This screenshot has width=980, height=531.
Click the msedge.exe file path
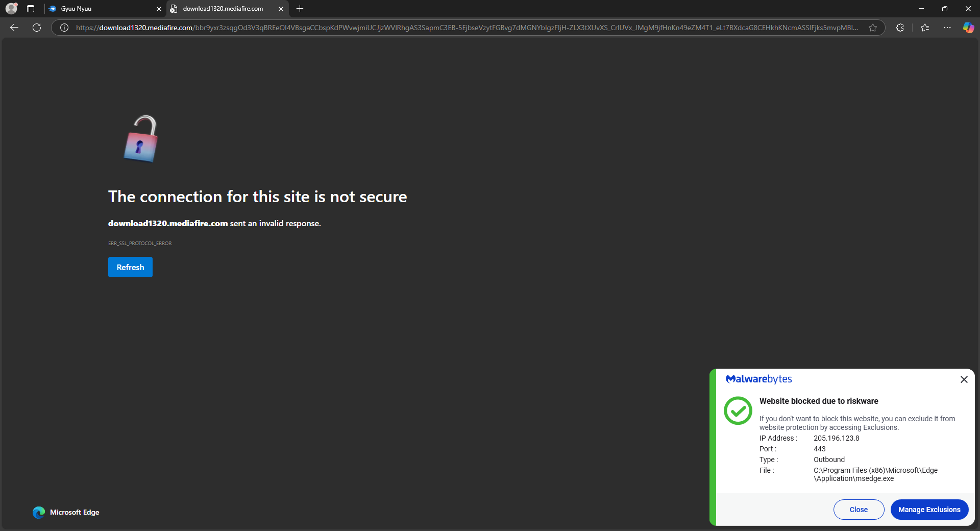pos(875,474)
